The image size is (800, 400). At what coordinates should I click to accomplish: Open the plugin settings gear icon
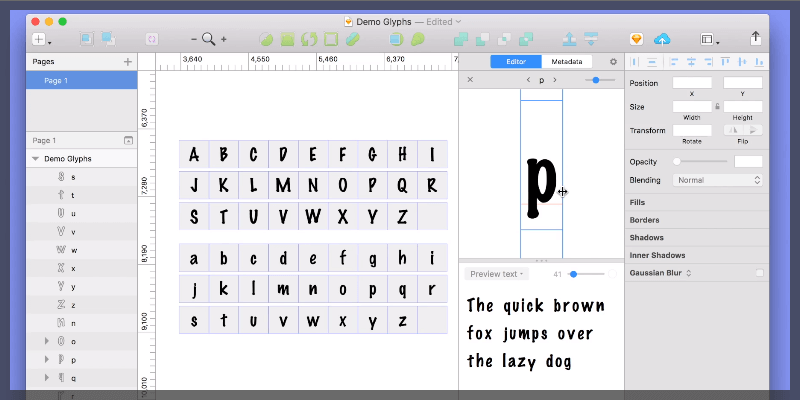point(613,62)
